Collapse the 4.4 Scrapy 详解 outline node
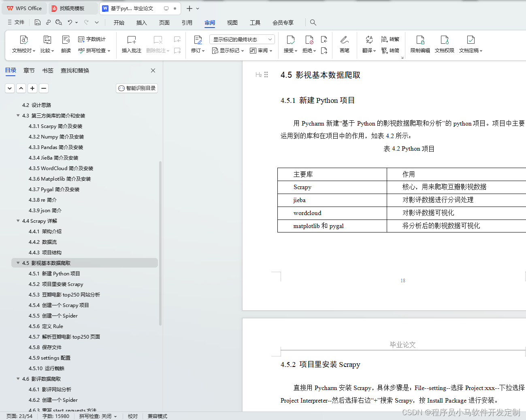526x420 pixels. (18, 221)
